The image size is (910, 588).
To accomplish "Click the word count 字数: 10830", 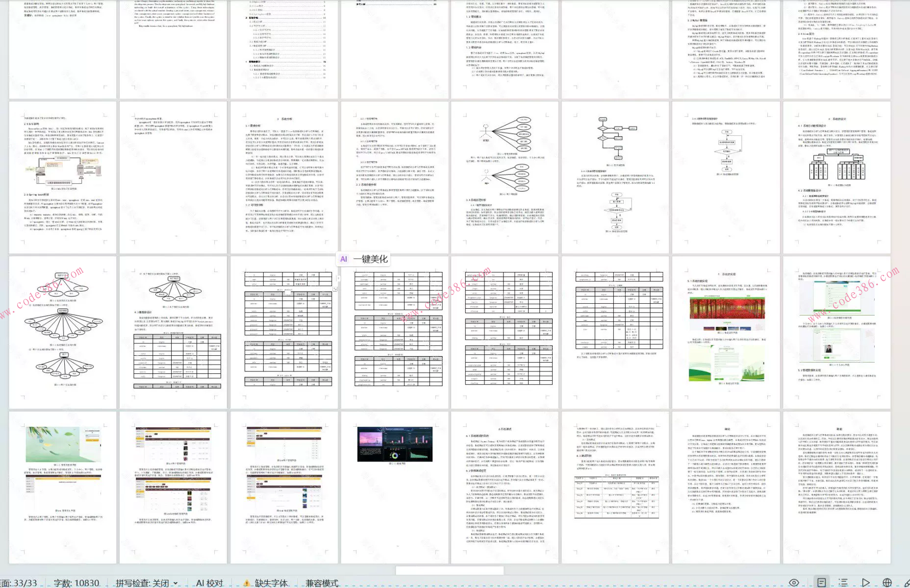I will (76, 583).
